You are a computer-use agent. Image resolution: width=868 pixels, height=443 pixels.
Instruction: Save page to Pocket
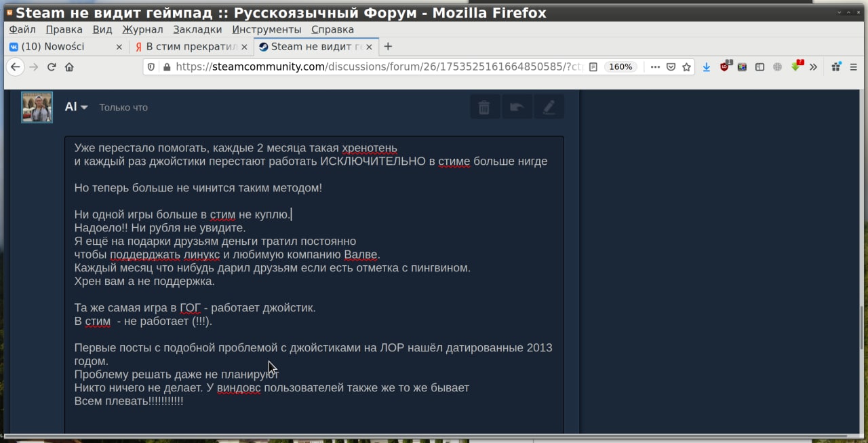pos(671,67)
